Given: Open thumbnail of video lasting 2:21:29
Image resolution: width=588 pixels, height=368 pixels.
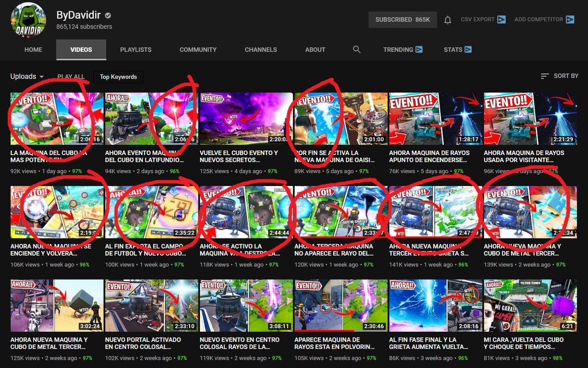Looking at the screenshot, I should click(x=530, y=119).
